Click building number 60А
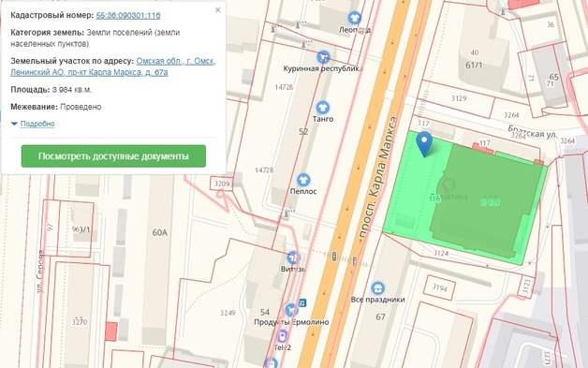The width and height of the screenshot is (588, 368). (x=160, y=232)
